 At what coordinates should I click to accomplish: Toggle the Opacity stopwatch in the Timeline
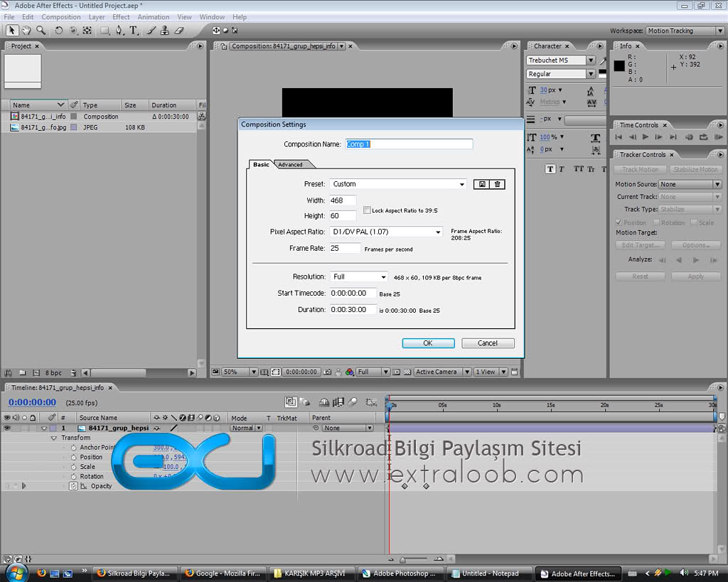click(73, 486)
